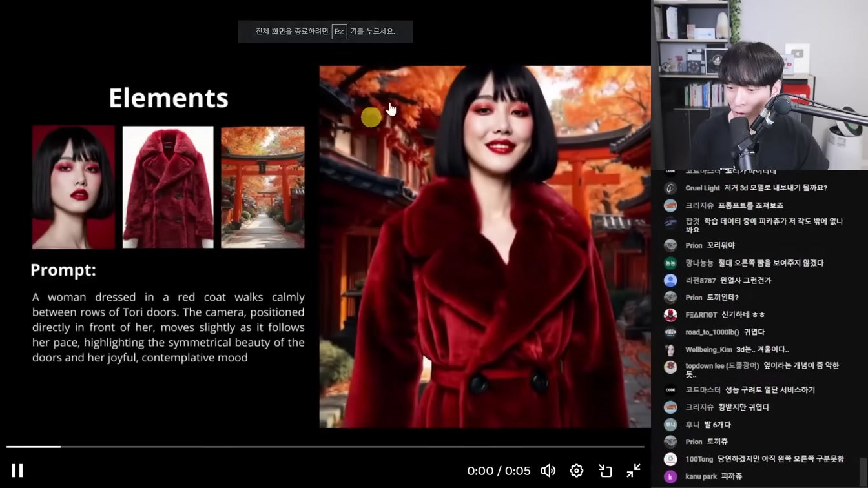Click message 발 6개다
This screenshot has height=488, width=868.
[717, 425]
